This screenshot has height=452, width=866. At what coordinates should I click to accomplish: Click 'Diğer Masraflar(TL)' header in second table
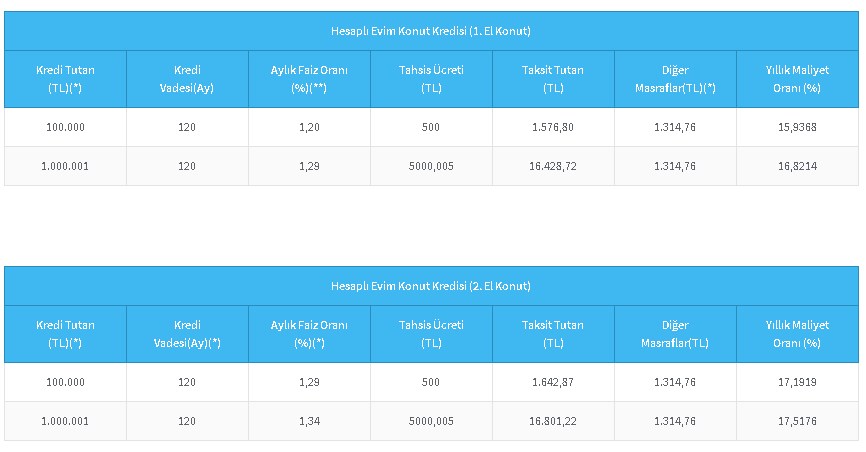675,334
